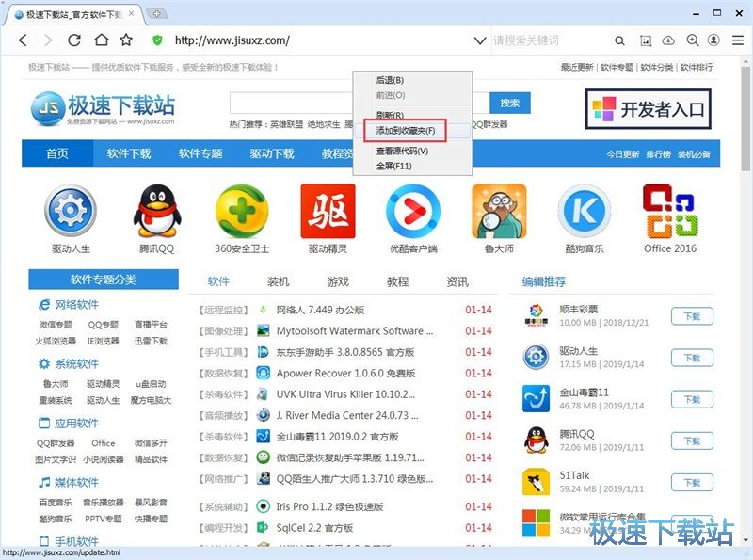Select 刷新(R) in context menu
This screenshot has height=560, width=753.
coord(390,115)
